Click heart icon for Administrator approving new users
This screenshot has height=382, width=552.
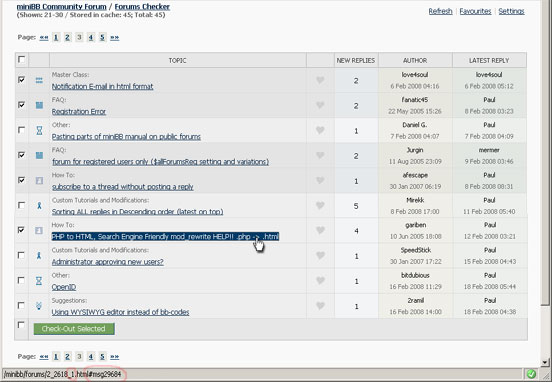320,255
